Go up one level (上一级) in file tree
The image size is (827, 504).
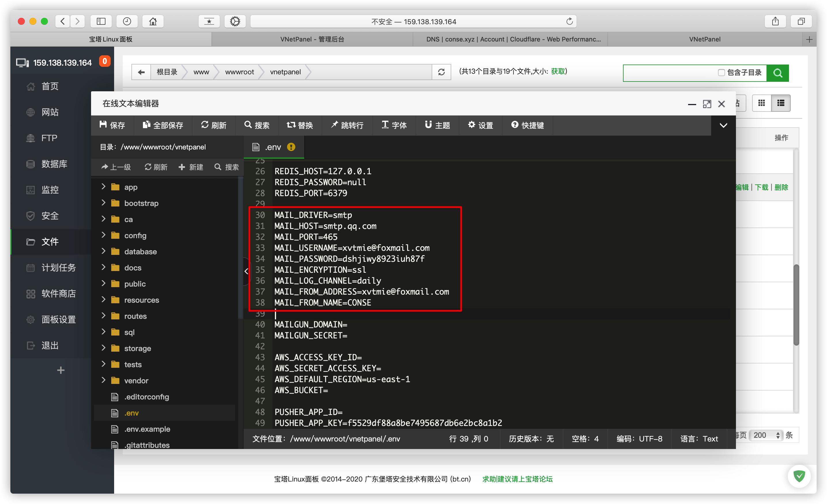[x=116, y=167]
